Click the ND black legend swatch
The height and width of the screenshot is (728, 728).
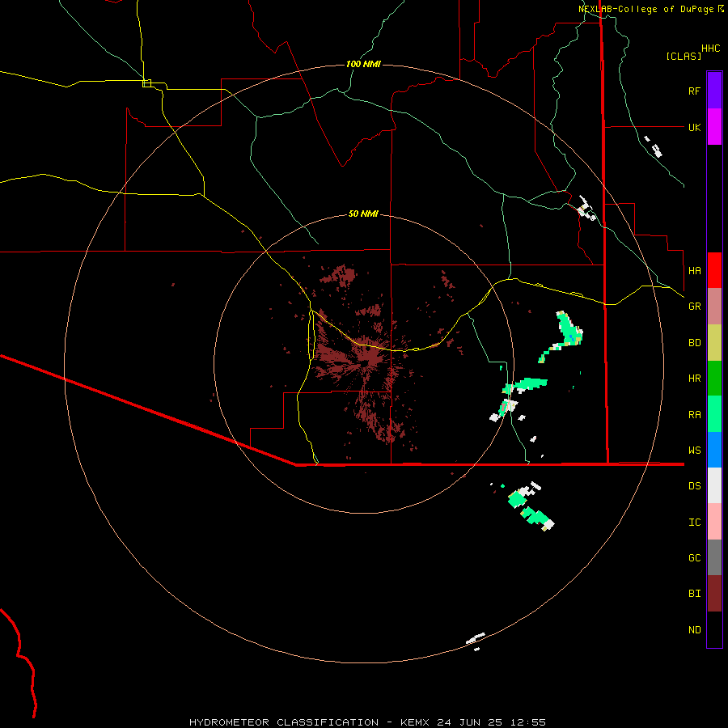pos(714,629)
